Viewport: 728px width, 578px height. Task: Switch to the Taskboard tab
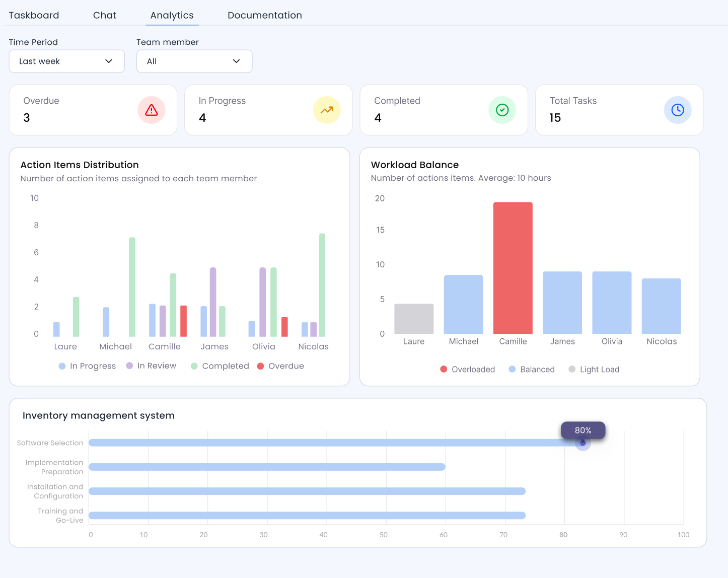[x=34, y=15]
